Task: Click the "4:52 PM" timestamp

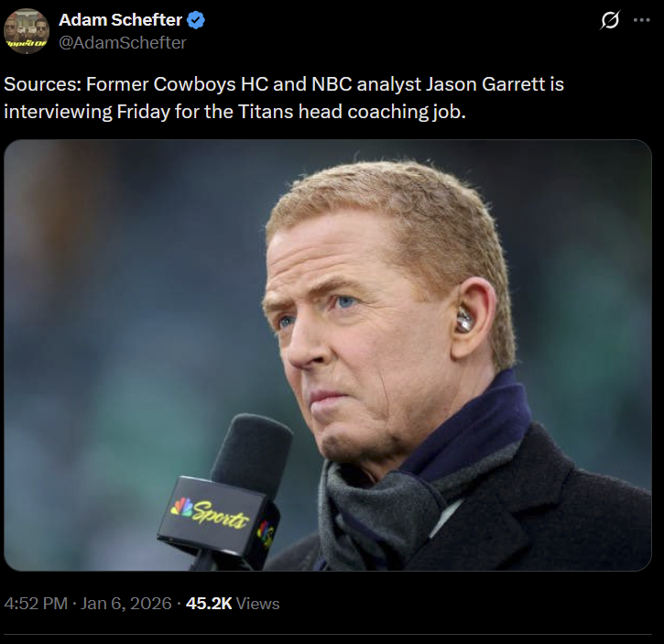Action: (37, 604)
